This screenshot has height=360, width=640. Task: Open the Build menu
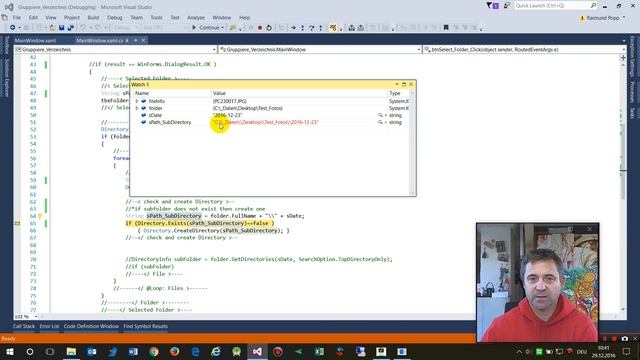pyautogui.click(x=93, y=18)
